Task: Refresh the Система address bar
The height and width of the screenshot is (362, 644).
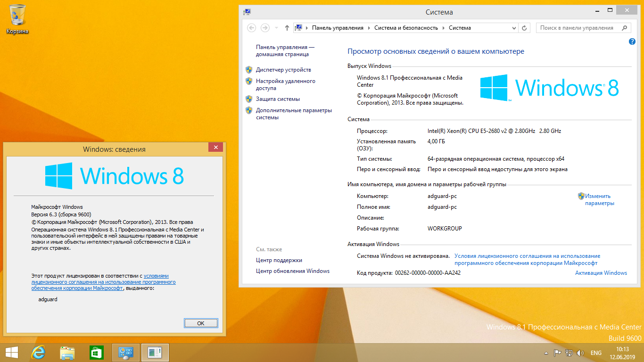Action: (x=525, y=28)
